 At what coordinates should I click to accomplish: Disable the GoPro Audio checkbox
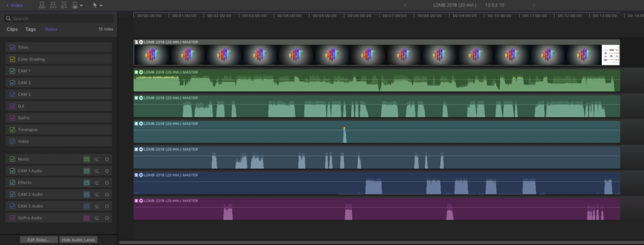tap(13, 218)
